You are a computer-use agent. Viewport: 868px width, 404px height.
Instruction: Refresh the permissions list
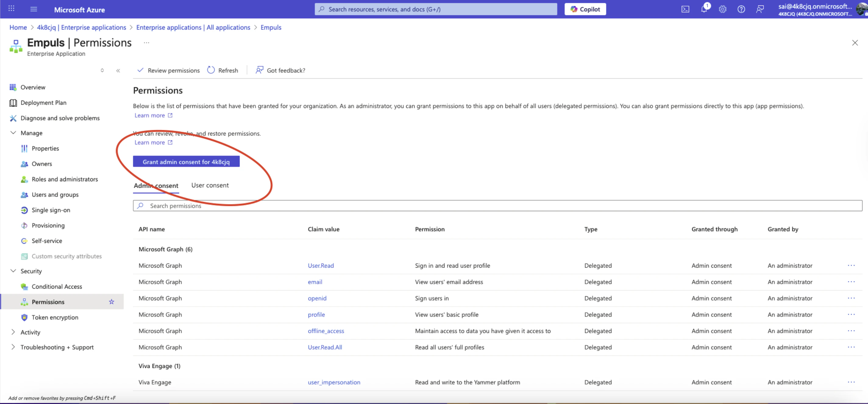(223, 70)
